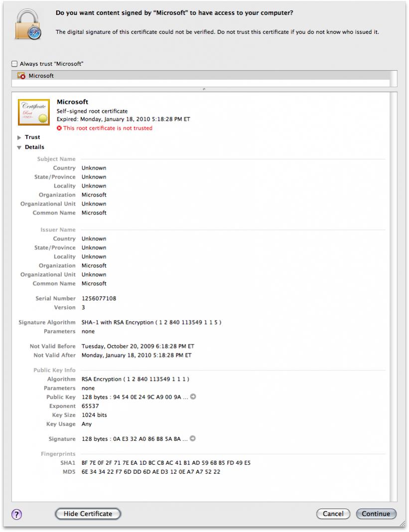Collapse the Details section
Screen dimensions: 409x532
(19, 148)
